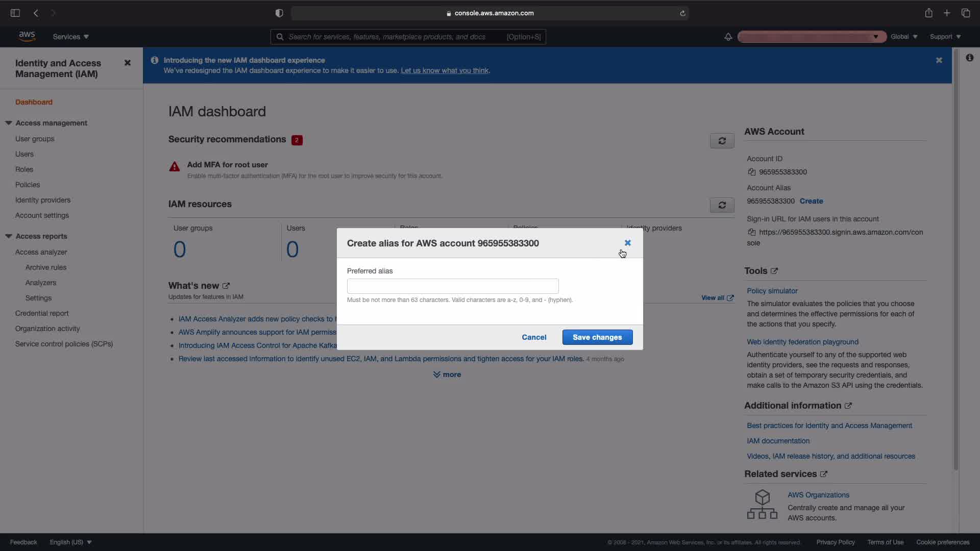Click the AWS logo home icon
This screenshot has width=980, height=551.
(27, 36)
